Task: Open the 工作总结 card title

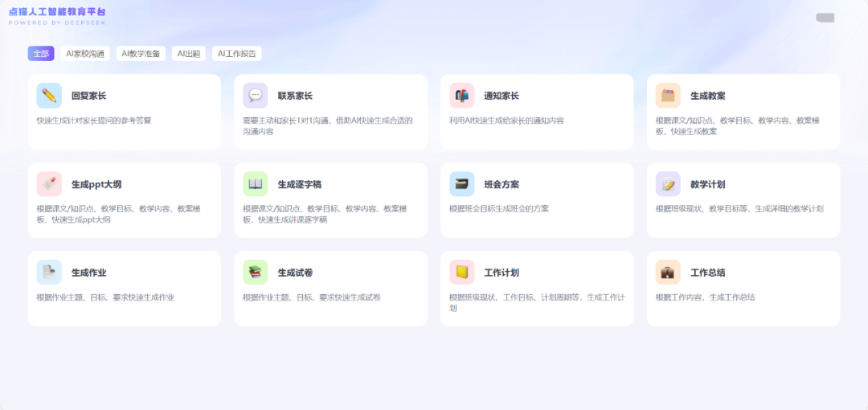Action: pos(708,273)
